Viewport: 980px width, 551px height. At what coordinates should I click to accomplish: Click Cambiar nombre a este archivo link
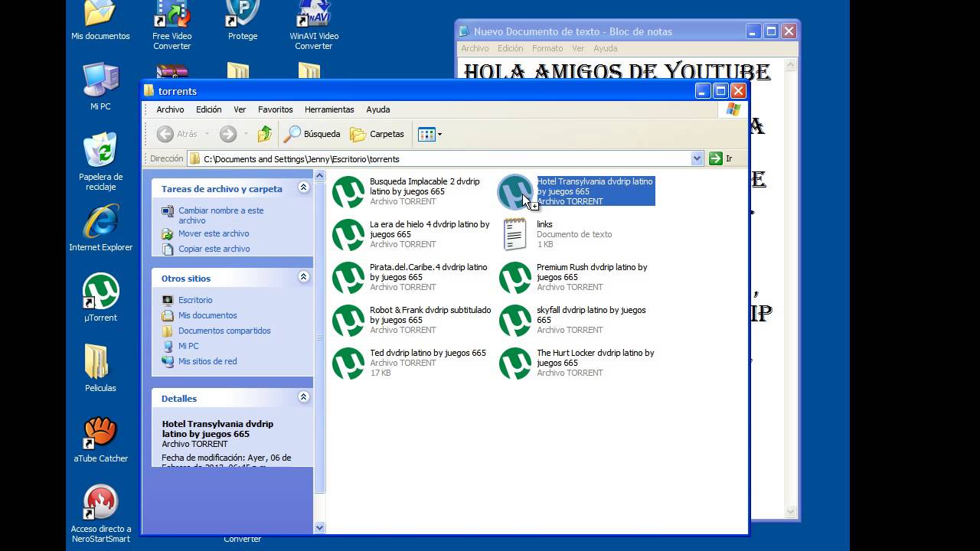tap(220, 215)
